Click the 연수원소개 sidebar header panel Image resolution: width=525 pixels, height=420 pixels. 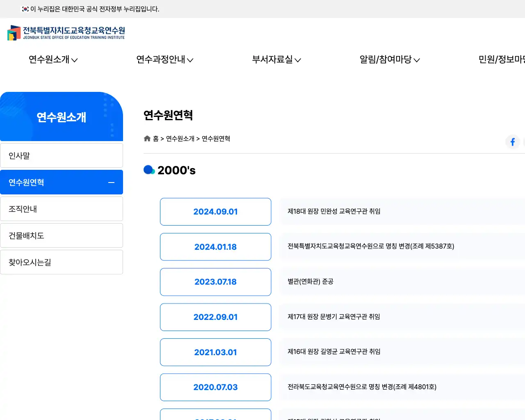pos(62,117)
